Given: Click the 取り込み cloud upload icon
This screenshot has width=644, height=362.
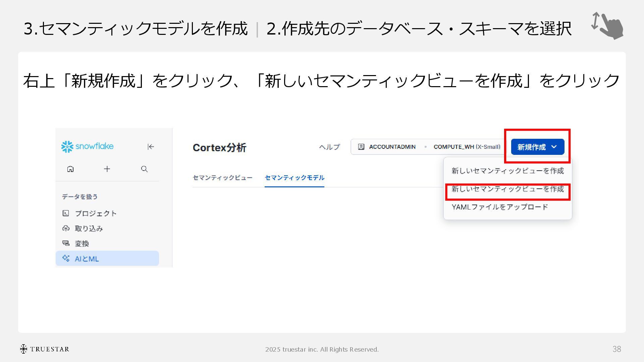Looking at the screenshot, I should pyautogui.click(x=66, y=228).
